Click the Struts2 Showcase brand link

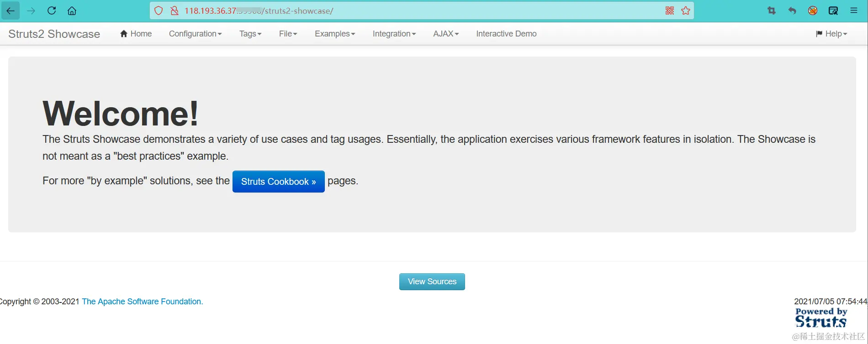pos(54,34)
